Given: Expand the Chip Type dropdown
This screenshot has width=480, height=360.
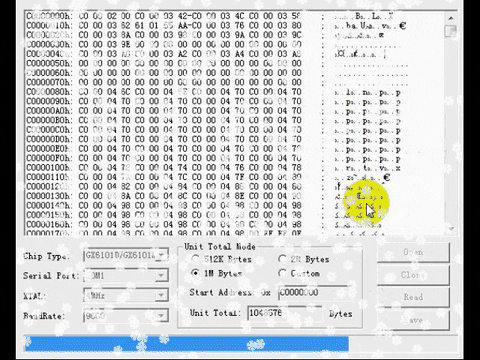Looking at the screenshot, I should tap(162, 255).
